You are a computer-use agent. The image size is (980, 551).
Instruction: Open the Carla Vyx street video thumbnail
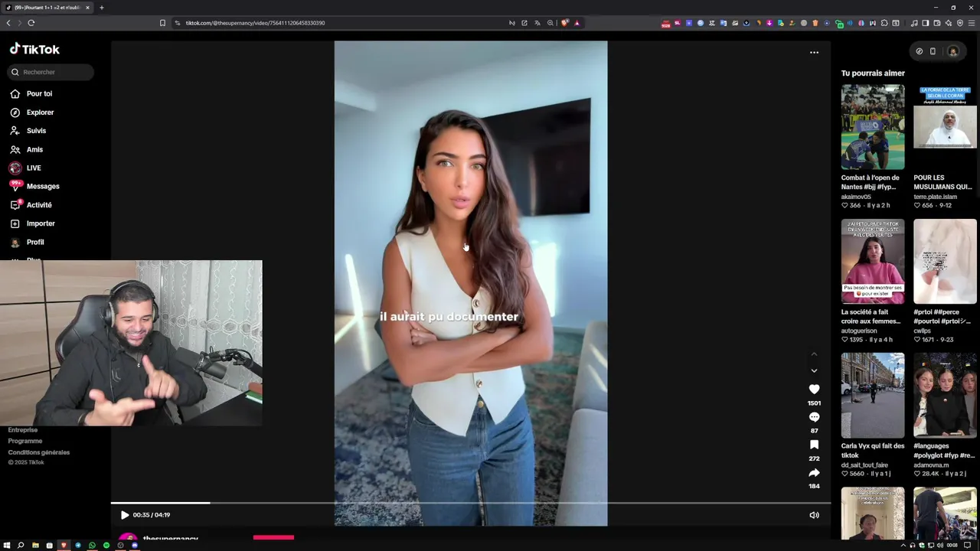[873, 396]
